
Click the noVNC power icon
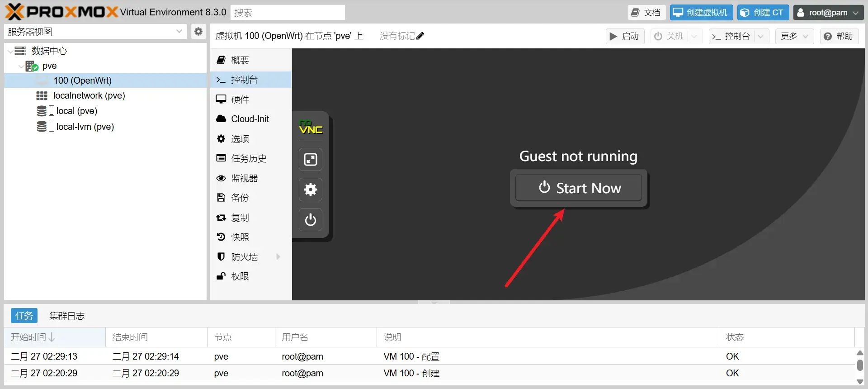click(x=311, y=220)
